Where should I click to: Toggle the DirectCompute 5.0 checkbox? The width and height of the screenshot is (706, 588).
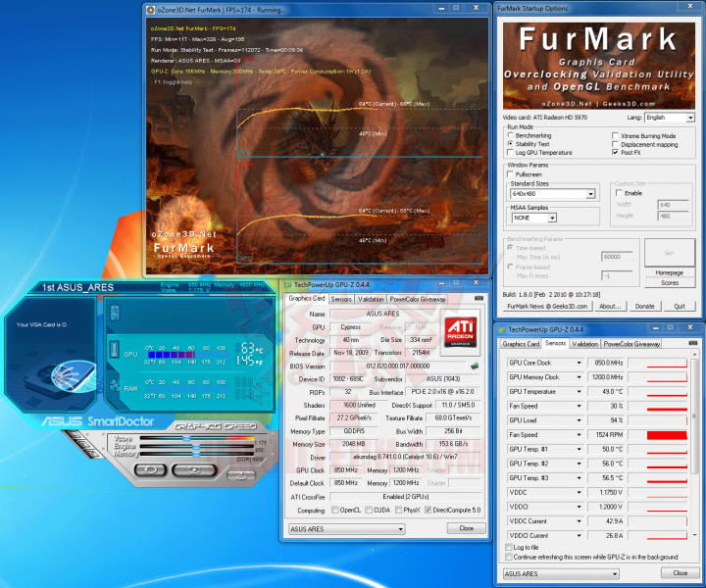[x=429, y=510]
